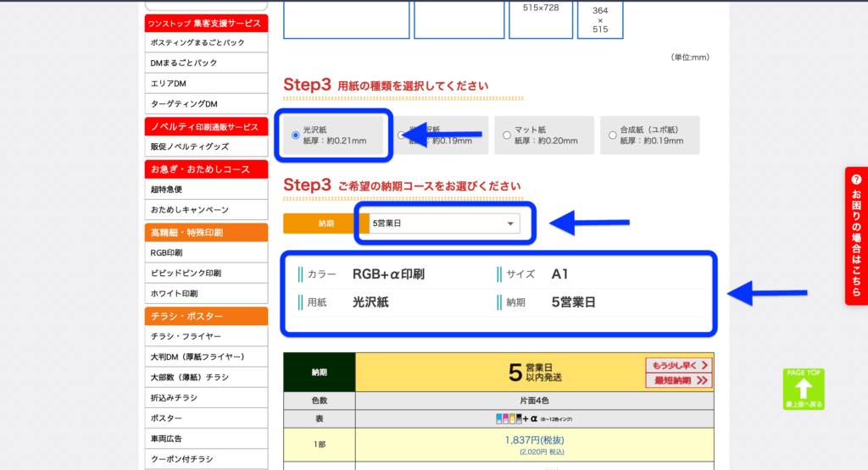Viewport: 868px width, 470px height.
Task: Open the お困りの場合はこちら help tab
Action: [856, 236]
